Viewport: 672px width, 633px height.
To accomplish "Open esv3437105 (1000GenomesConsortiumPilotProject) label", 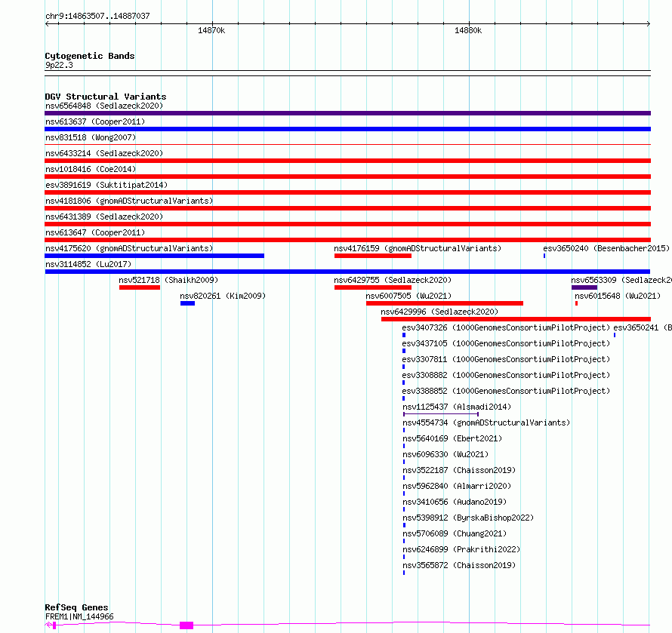I will tap(506, 343).
